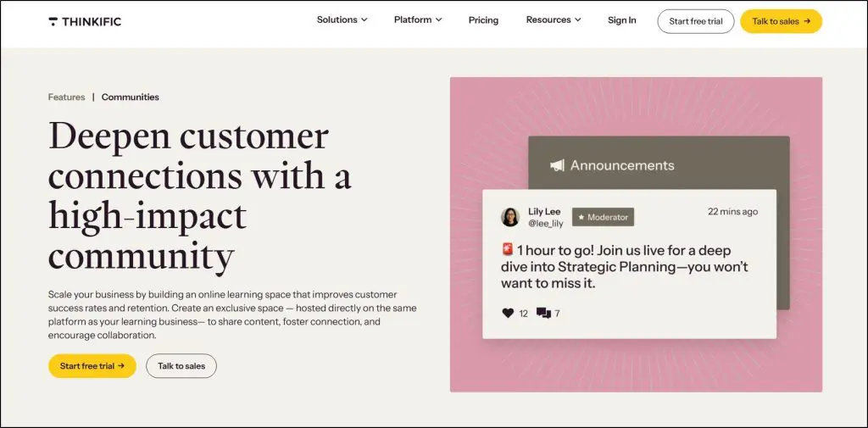Click the megaphone Announcements icon
The height and width of the screenshot is (428, 868).
point(557,166)
